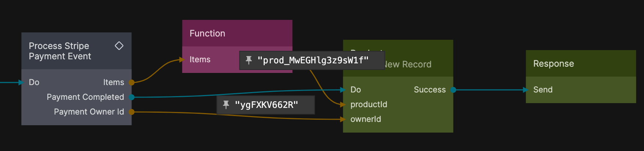This screenshot has width=644, height=151.
Task: Pin the "ygFXKV662R" value tooltip
Action: tap(226, 105)
